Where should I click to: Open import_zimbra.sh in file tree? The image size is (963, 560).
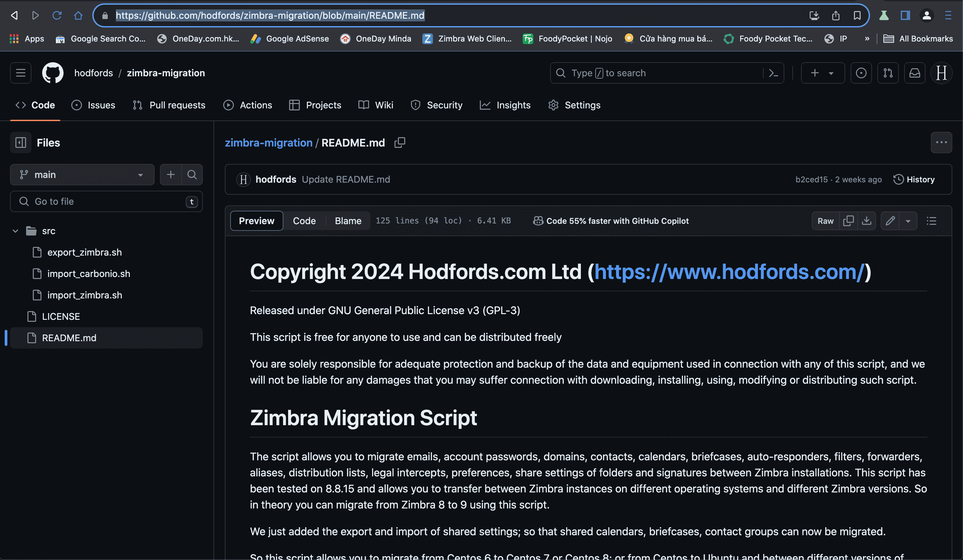85,295
